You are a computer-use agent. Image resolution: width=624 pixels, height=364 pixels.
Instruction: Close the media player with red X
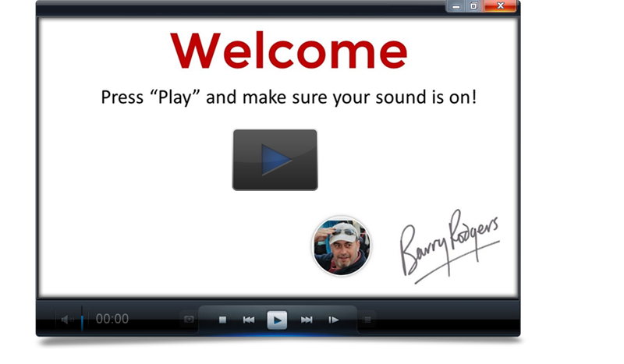pos(501,6)
